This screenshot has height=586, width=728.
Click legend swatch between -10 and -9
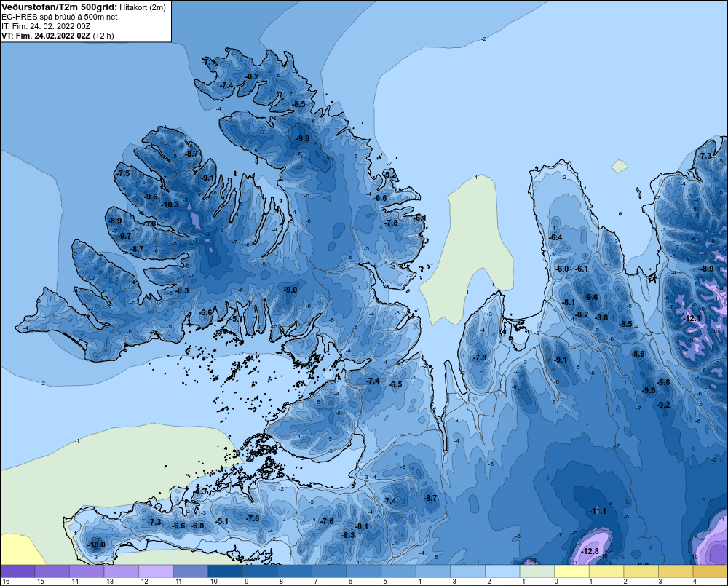[x=225, y=571]
